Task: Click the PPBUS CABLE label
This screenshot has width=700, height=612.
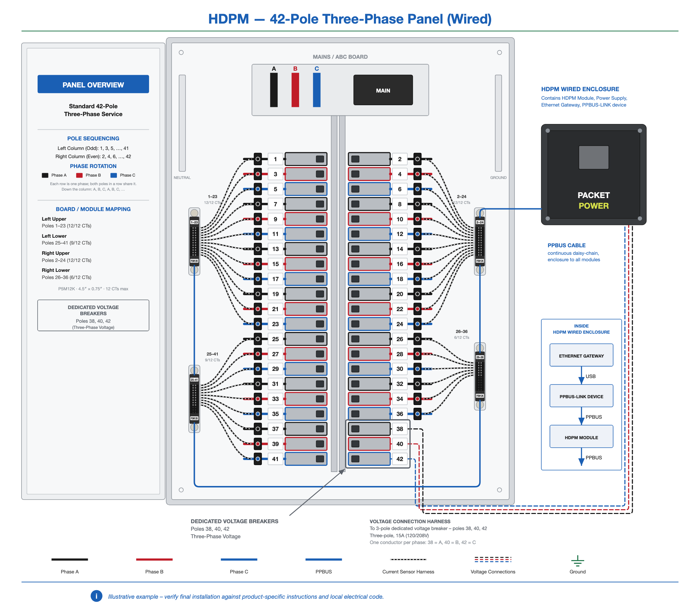Action: tap(566, 245)
